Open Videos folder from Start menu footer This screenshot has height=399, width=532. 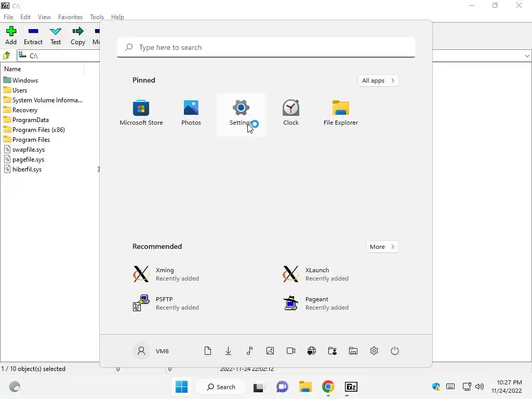click(x=291, y=351)
